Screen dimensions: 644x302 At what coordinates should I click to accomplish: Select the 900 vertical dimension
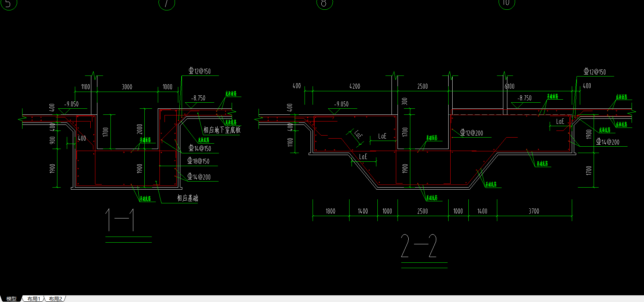(52, 140)
